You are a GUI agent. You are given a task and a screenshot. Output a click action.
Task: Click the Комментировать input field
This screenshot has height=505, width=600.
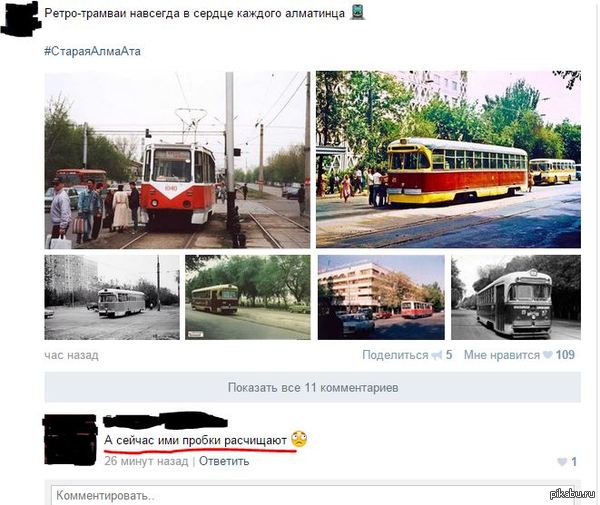coord(316,496)
